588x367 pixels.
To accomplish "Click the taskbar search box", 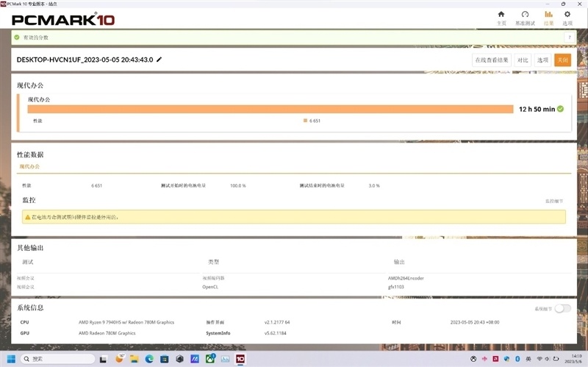I will click(x=57, y=359).
